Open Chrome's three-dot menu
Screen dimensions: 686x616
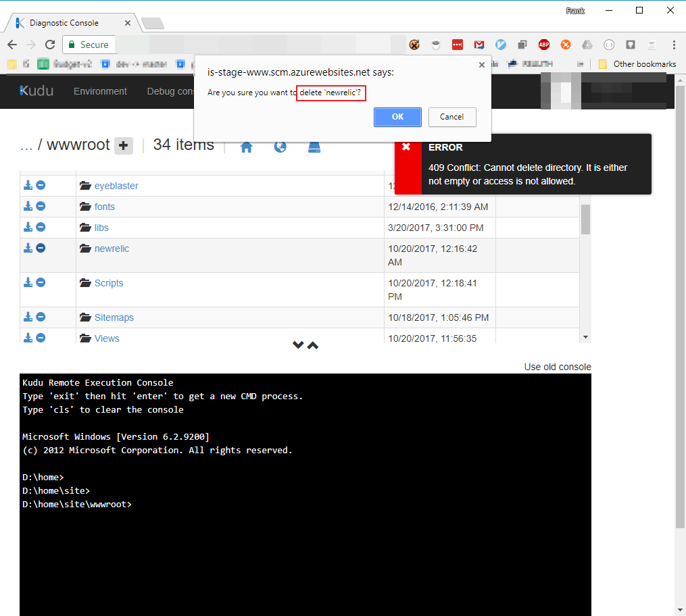(674, 45)
